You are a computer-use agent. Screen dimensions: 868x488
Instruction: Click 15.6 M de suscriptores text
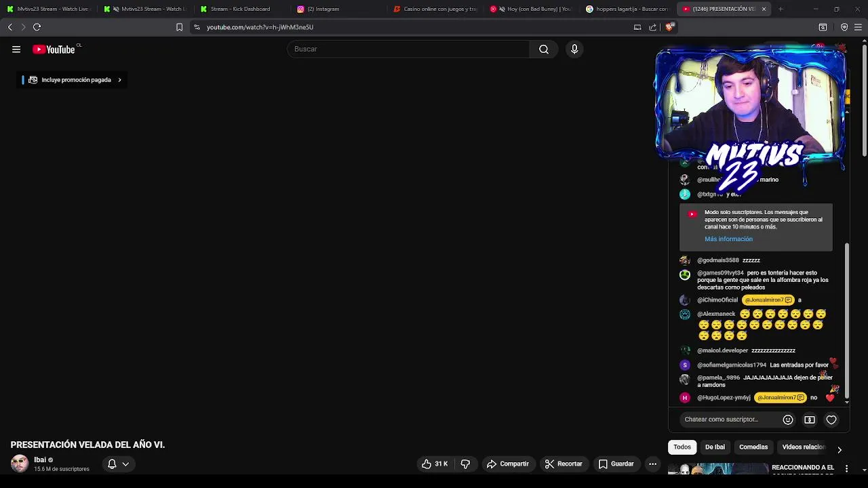pos(62,469)
